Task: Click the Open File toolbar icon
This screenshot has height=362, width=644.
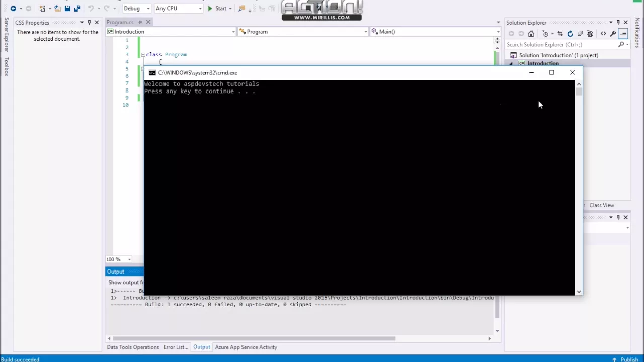Action: pyautogui.click(x=57, y=9)
